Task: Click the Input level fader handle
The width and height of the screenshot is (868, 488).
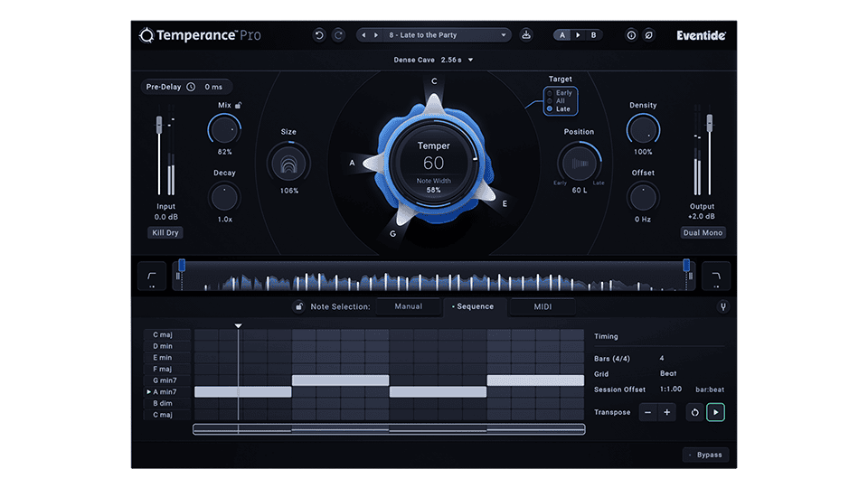Action: (159, 125)
